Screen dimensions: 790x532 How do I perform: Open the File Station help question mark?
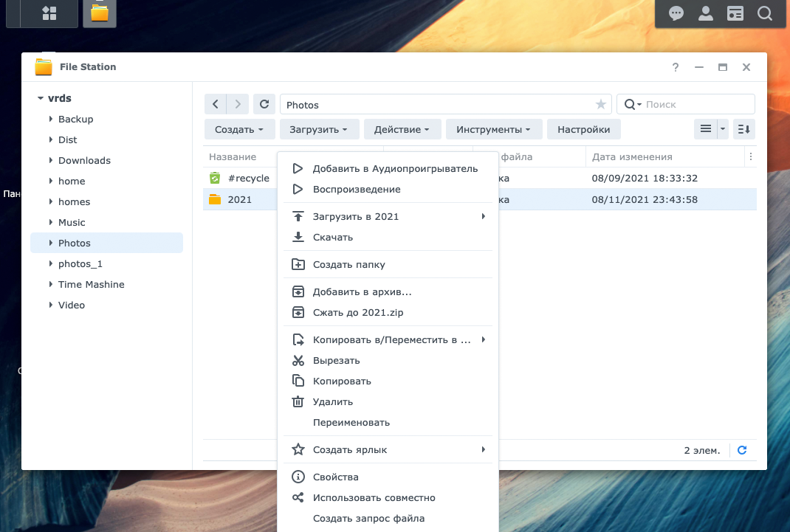click(x=675, y=67)
